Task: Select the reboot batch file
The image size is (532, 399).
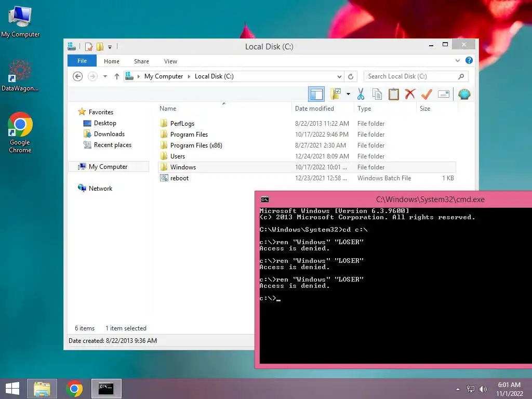Action: tap(307, 178)
